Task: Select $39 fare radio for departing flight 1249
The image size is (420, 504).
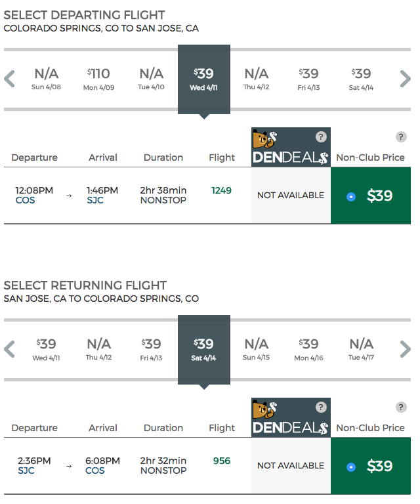Action: 351,196
